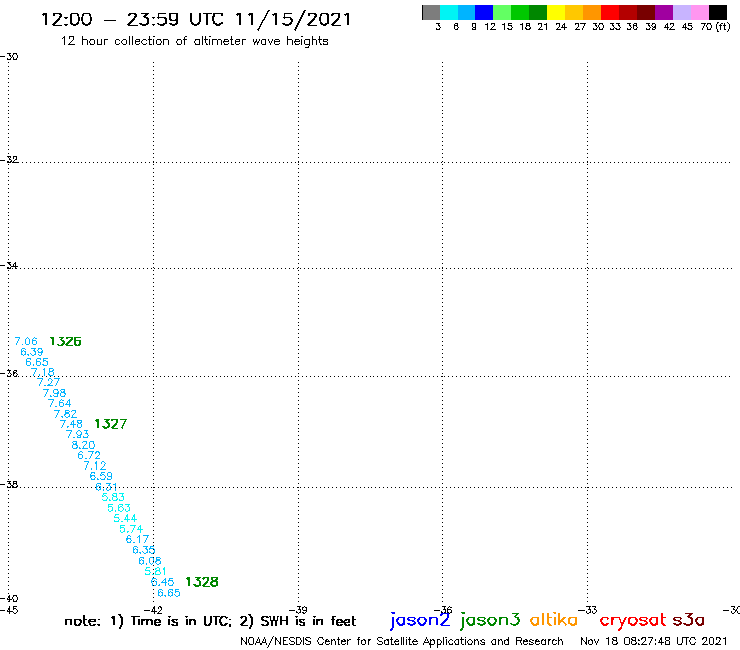Click the 6.17 wave height value
The image size is (740, 650).
click(x=137, y=540)
